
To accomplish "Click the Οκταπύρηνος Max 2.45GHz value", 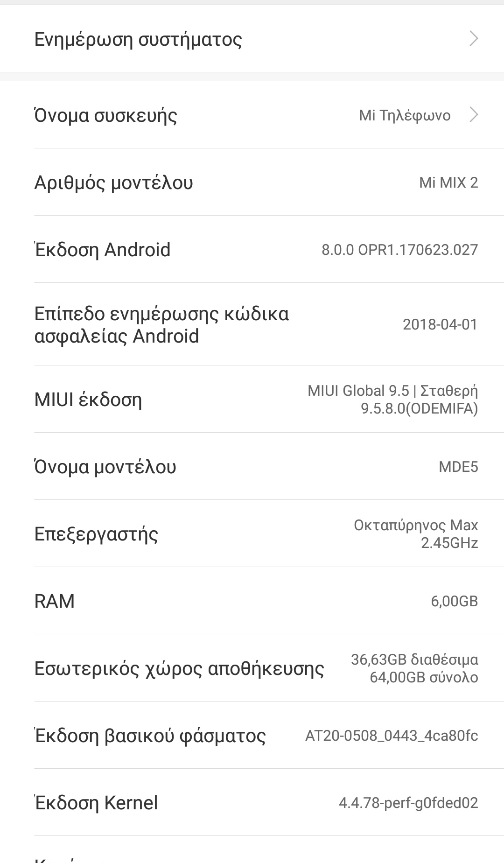I will (416, 534).
